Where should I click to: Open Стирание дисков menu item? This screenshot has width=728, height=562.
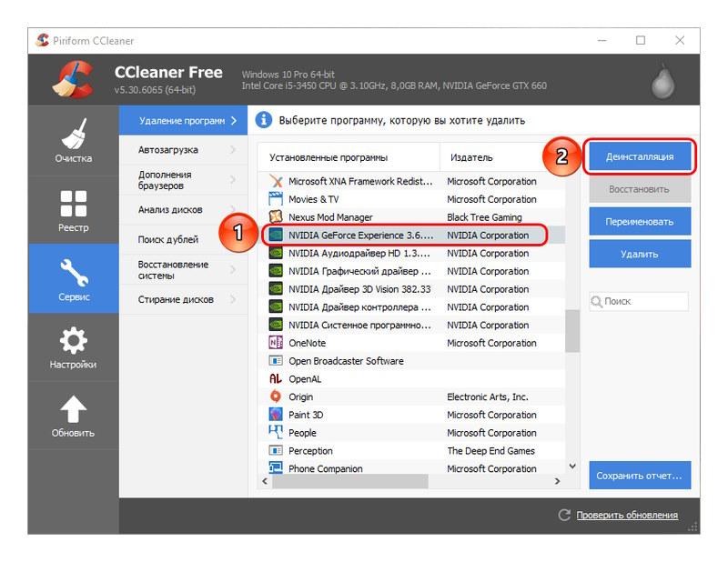point(184,300)
